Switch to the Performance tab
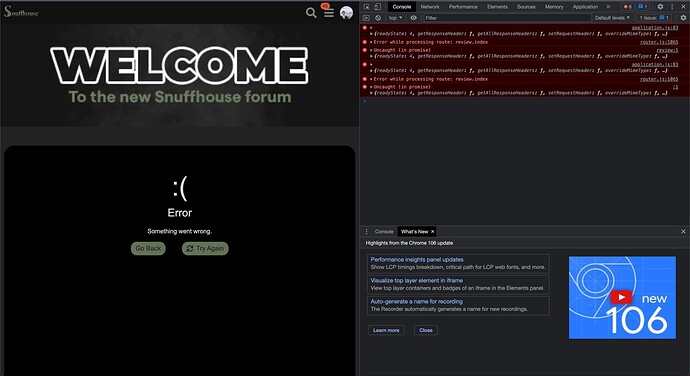Viewport: 690px width, 376px height. (x=463, y=7)
